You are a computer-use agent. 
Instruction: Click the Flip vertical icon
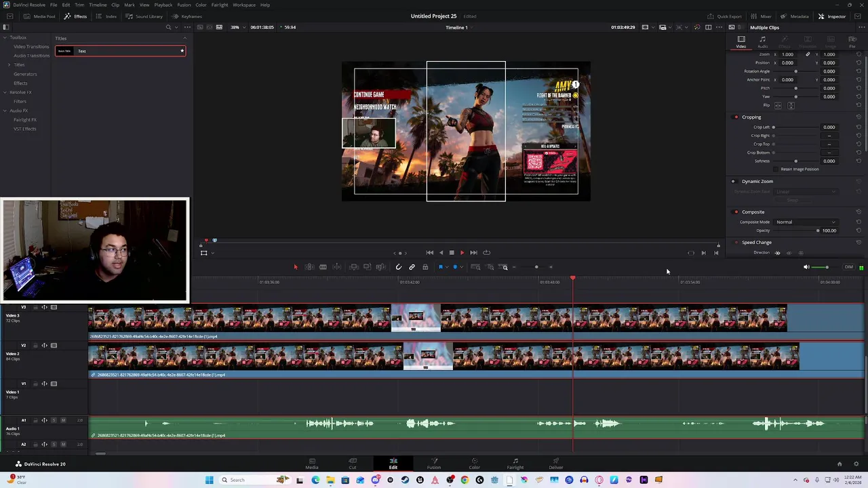tap(791, 106)
